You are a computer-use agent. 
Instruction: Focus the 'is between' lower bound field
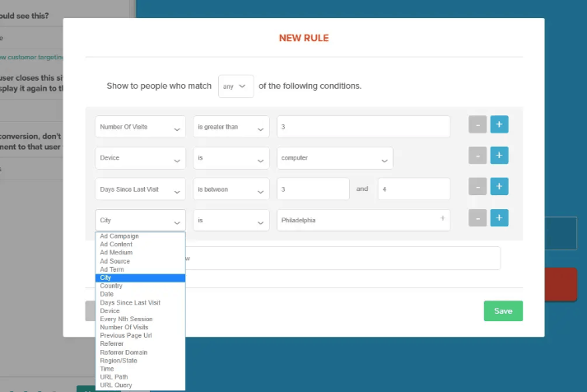pos(313,189)
